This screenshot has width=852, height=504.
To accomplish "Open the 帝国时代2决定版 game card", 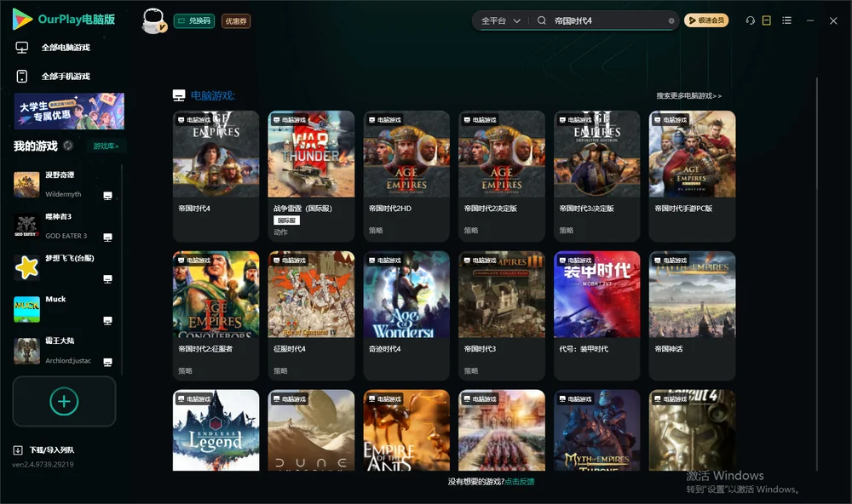I will tap(502, 176).
